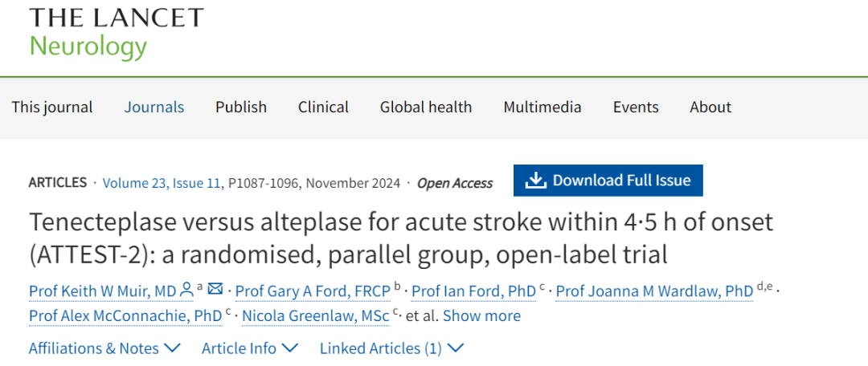Click the Show more authors link
This screenshot has width=868, height=366.
[x=481, y=316]
